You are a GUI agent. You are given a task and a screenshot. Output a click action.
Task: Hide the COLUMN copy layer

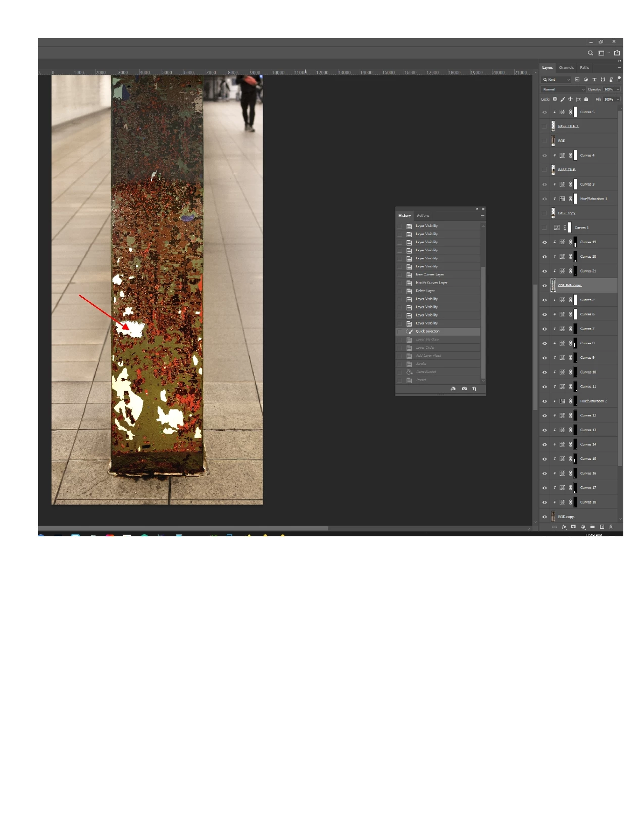tap(544, 286)
